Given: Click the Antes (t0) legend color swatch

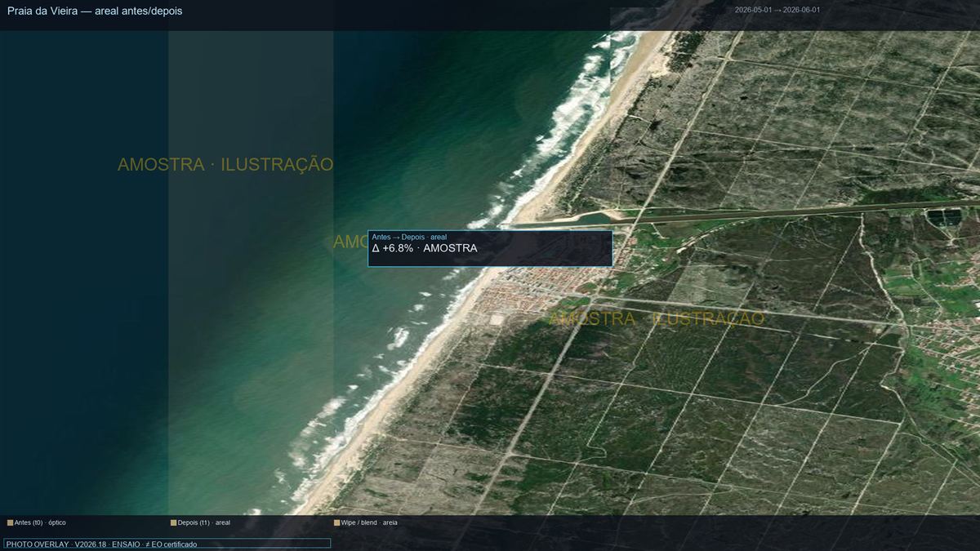Looking at the screenshot, I should (x=10, y=522).
